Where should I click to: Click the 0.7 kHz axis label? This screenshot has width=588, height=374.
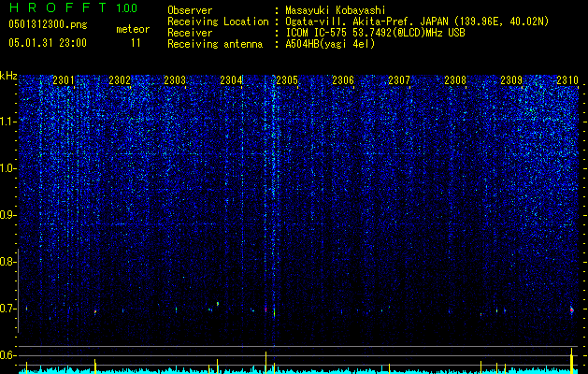pos(8,309)
